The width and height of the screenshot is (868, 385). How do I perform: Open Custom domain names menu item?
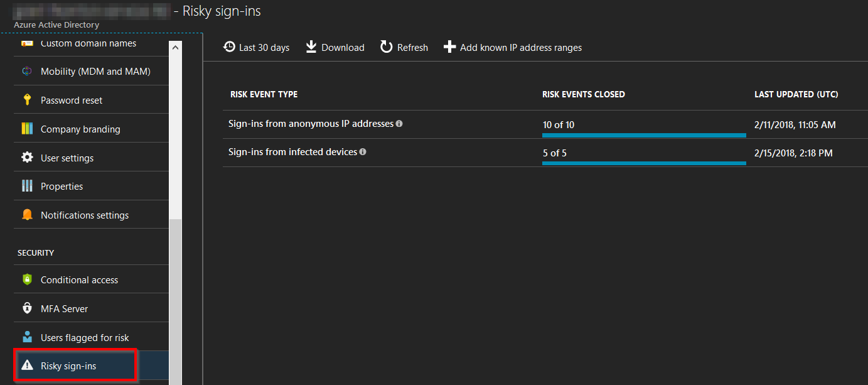point(88,43)
